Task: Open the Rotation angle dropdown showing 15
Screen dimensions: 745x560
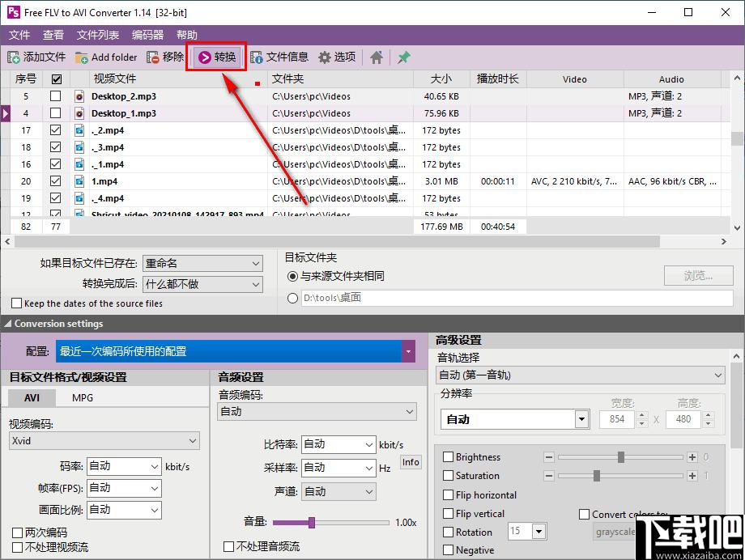Action: 539,531
